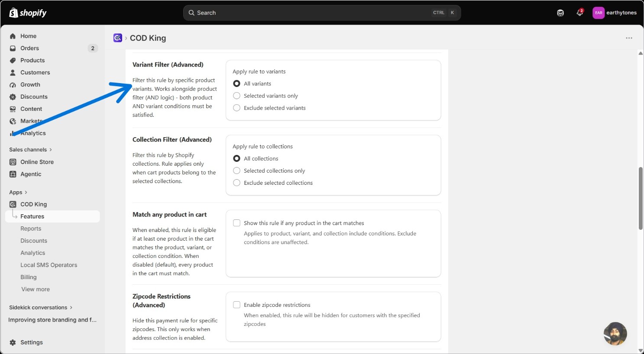644x354 pixels.
Task: Click the Home house icon
Action: [13, 36]
